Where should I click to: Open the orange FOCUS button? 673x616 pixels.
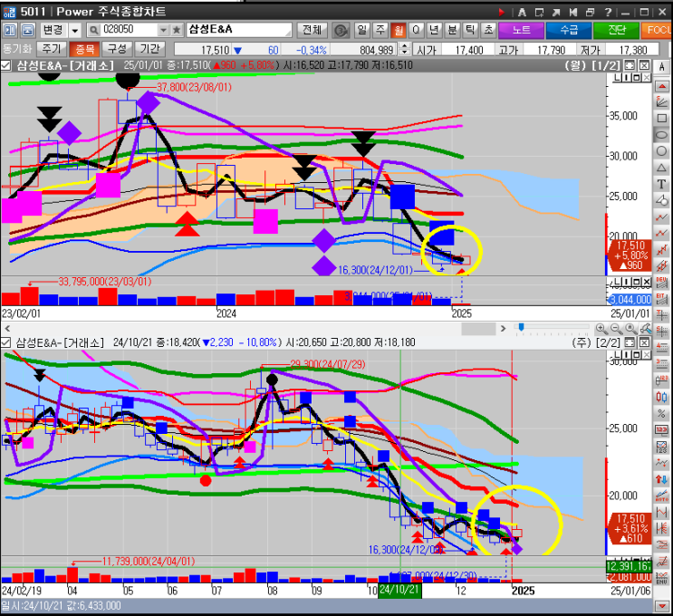[657, 30]
